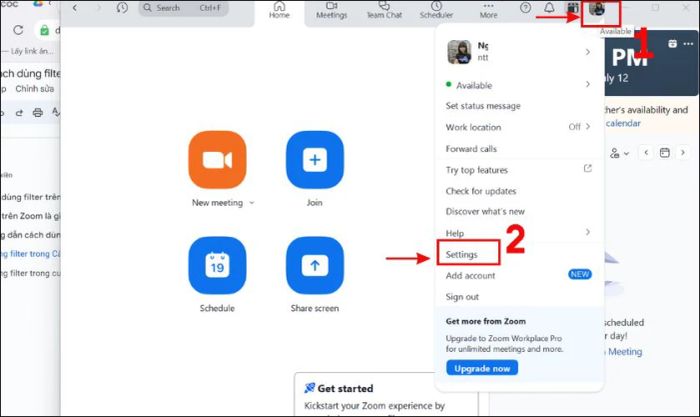Click the blue Join meeting icon
Viewport: 700px width, 417px height.
tap(314, 160)
